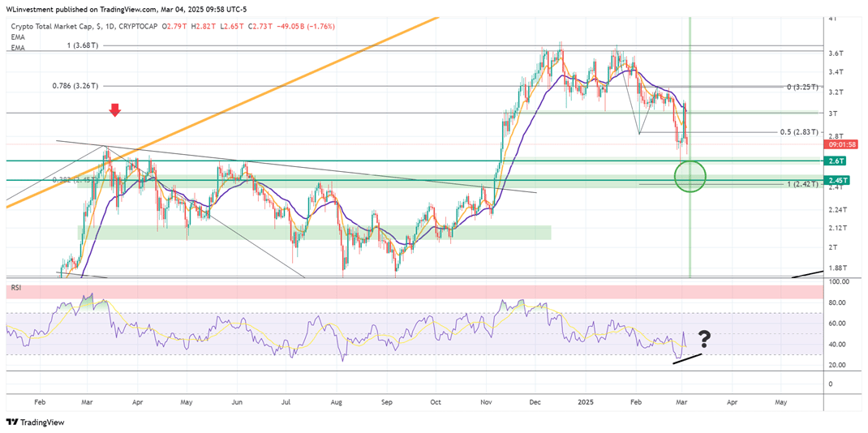Click the 2025 label on time axis
This screenshot has height=433, width=868.
point(586,401)
